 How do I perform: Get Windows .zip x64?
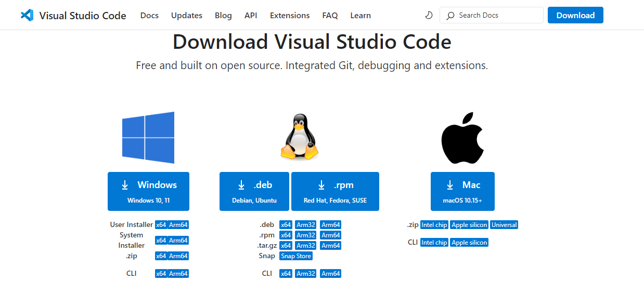pos(161,256)
